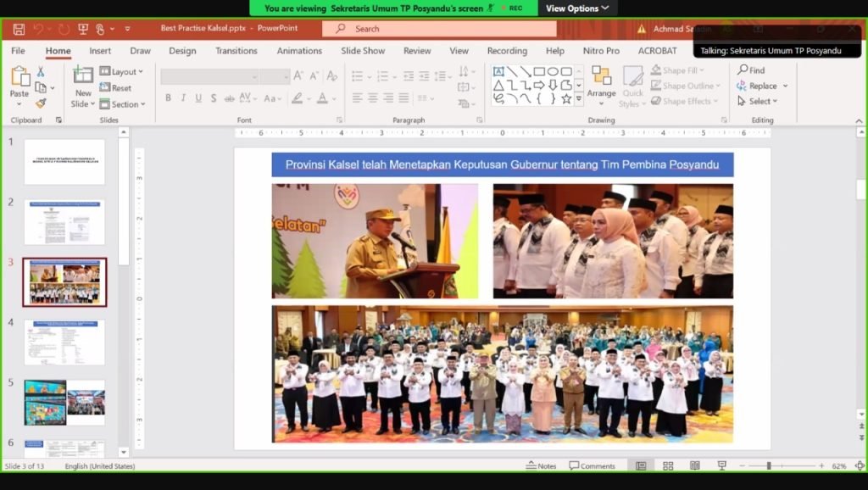Click the Format Painter brush icon
This screenshot has width=868, height=490.
[x=40, y=103]
